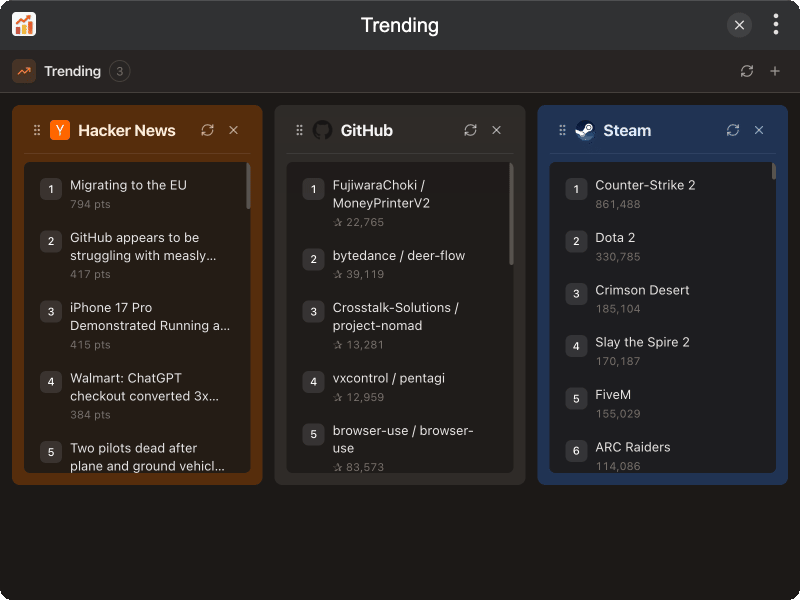Click the Steam logo icon
Screen dimensions: 800x600
pos(585,130)
